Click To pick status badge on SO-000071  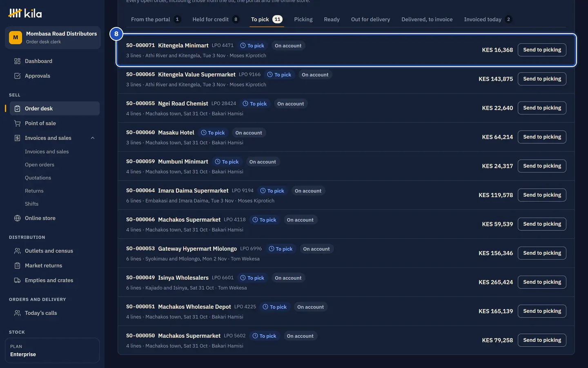(252, 46)
